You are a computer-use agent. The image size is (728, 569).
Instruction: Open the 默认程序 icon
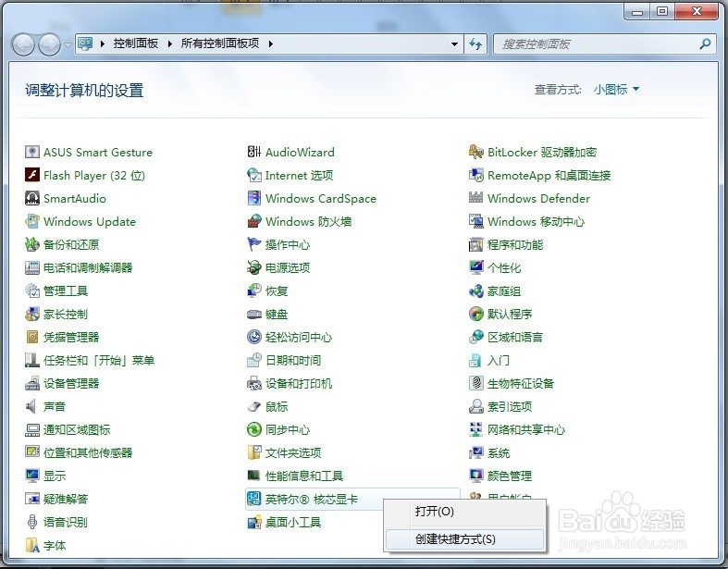(x=475, y=314)
